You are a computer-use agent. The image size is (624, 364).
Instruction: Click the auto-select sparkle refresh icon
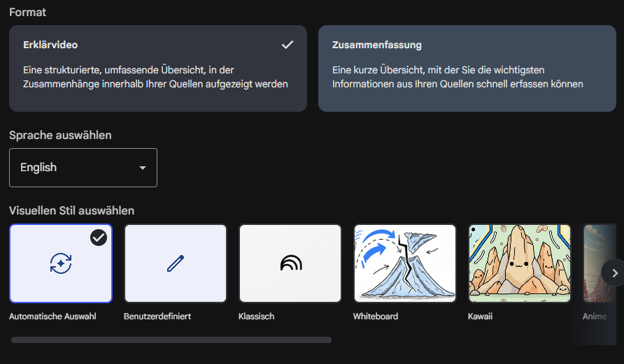pos(61,263)
